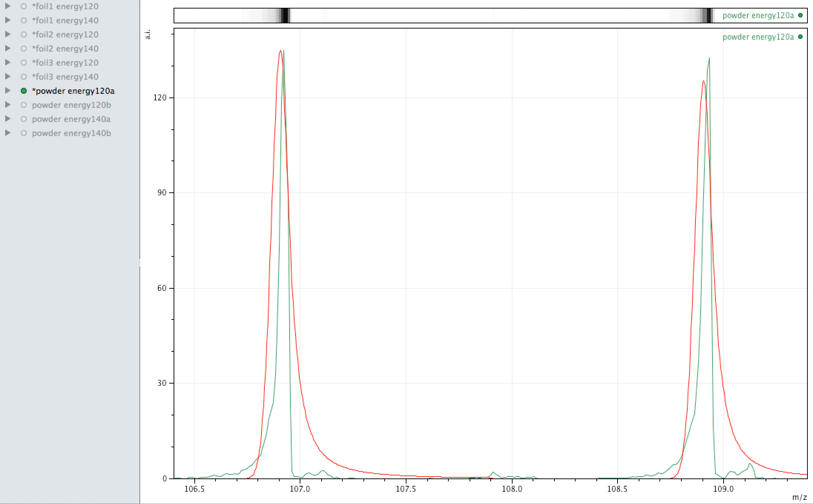Enable powder energy140a visibility circle
Screen dimensions: 813x504
[24, 119]
